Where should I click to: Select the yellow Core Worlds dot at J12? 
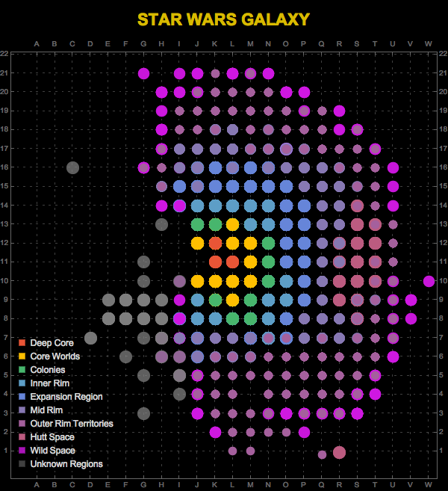point(197,243)
